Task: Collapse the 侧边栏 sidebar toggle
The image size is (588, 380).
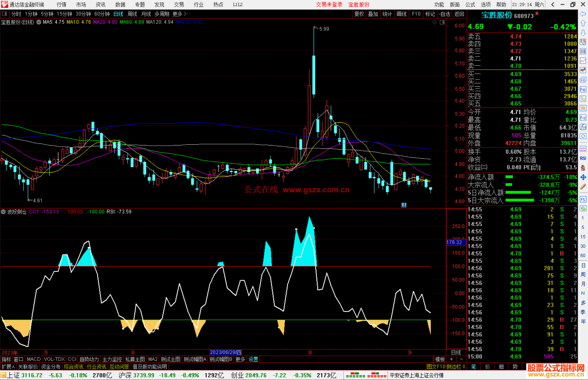Action: (x=456, y=367)
